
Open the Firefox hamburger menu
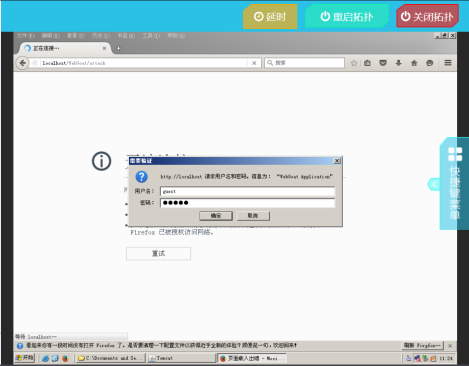click(448, 63)
